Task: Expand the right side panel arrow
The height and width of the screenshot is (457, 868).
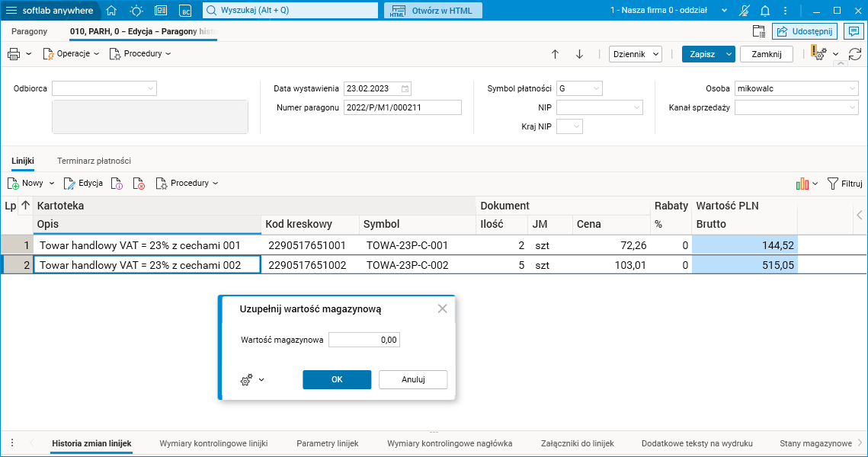Action: [859, 216]
